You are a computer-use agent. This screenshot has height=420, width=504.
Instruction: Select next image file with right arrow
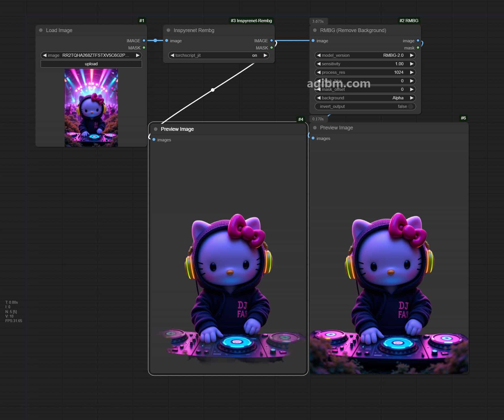coord(138,55)
